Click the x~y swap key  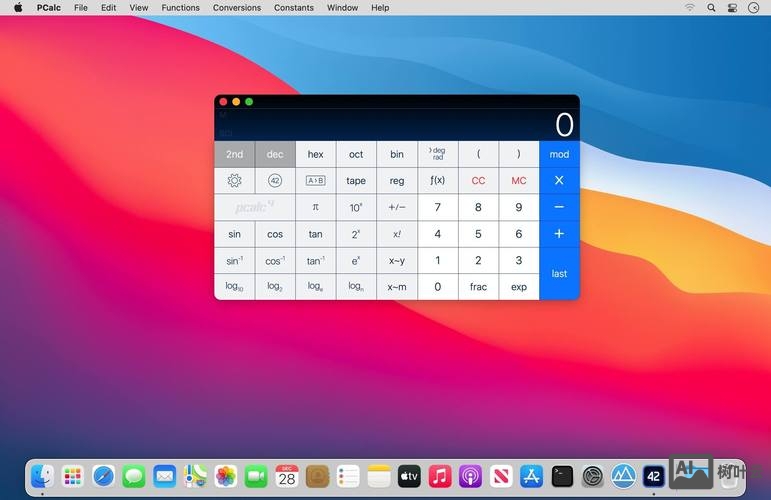coord(397,260)
